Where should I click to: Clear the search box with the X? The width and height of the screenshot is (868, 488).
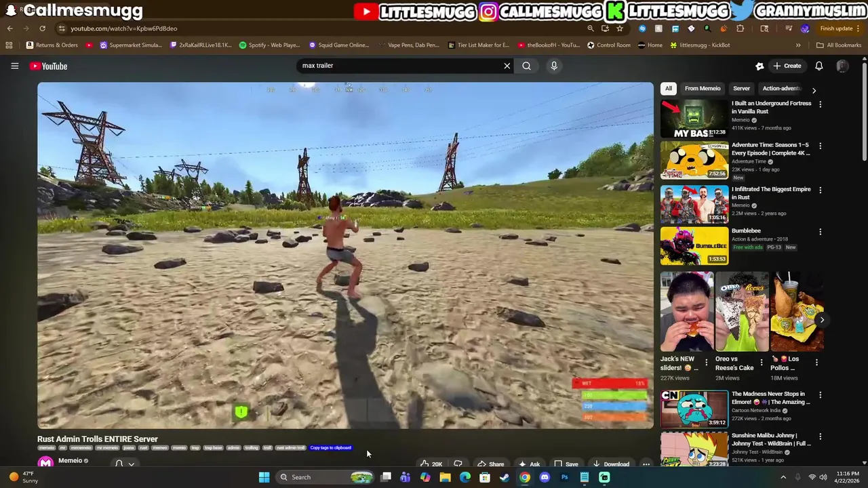(507, 66)
